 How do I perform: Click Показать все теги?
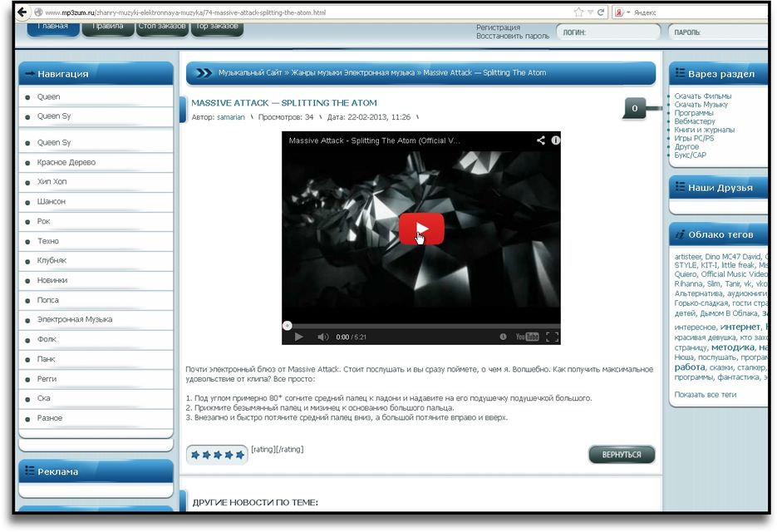click(706, 395)
